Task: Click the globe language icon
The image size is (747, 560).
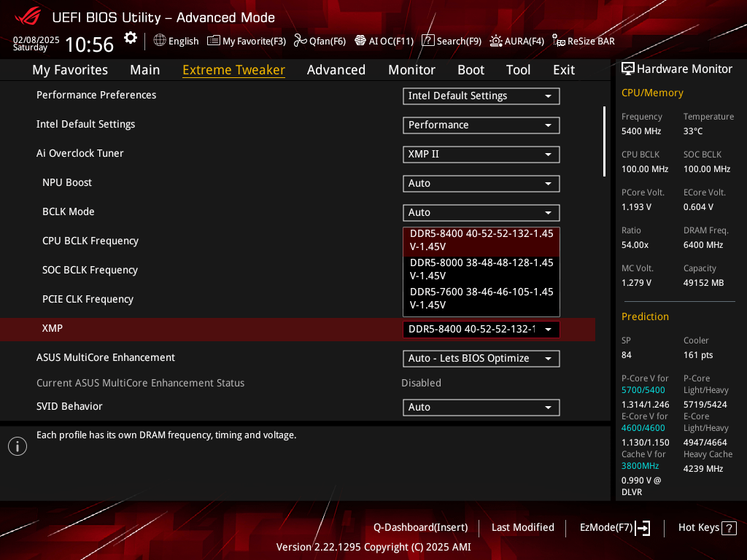Action: tap(160, 41)
